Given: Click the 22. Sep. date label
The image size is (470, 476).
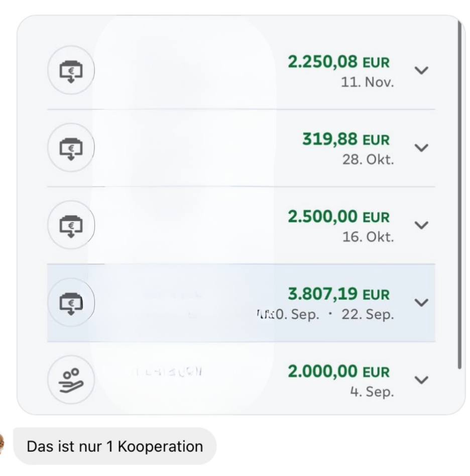Looking at the screenshot, I should (x=368, y=314).
